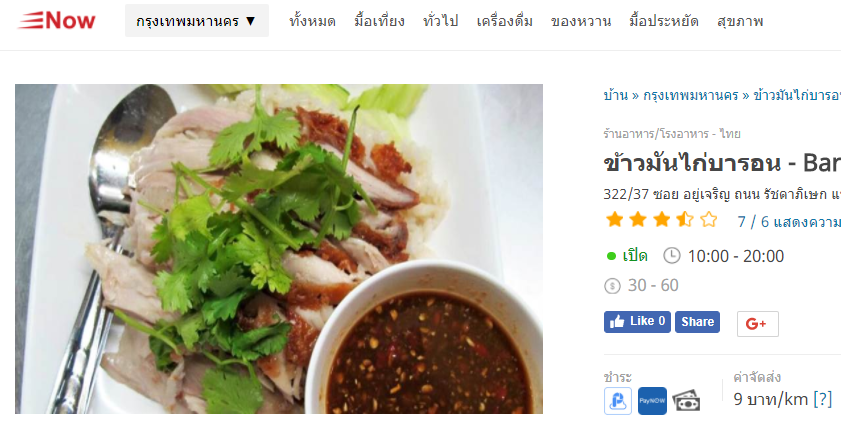Open the สุขภาพ category tab

point(740,21)
